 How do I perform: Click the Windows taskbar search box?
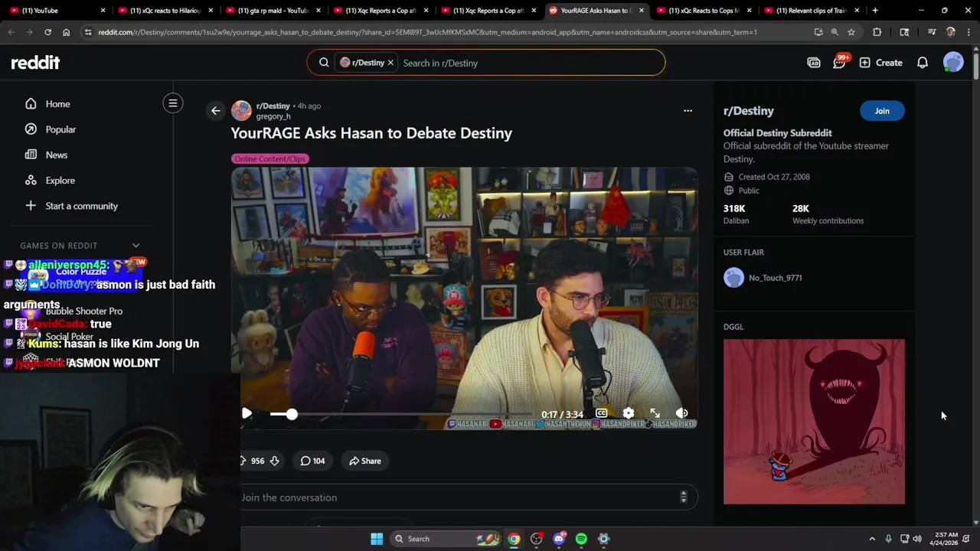point(447,539)
